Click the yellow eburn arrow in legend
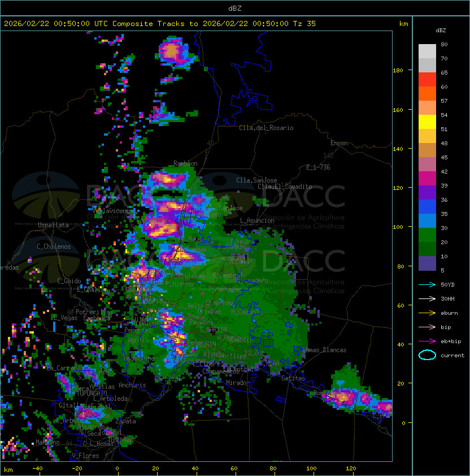This screenshot has height=476, width=470. 427,313
